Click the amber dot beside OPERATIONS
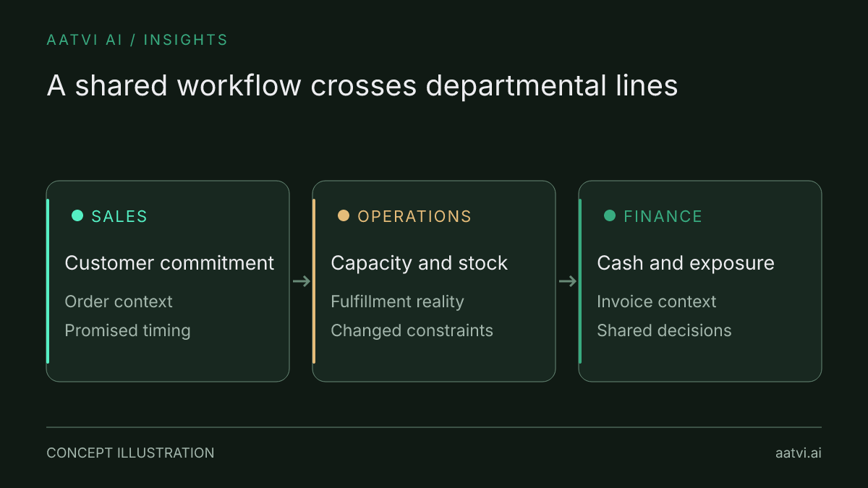Screen dimensions: 868x488 (x=344, y=215)
